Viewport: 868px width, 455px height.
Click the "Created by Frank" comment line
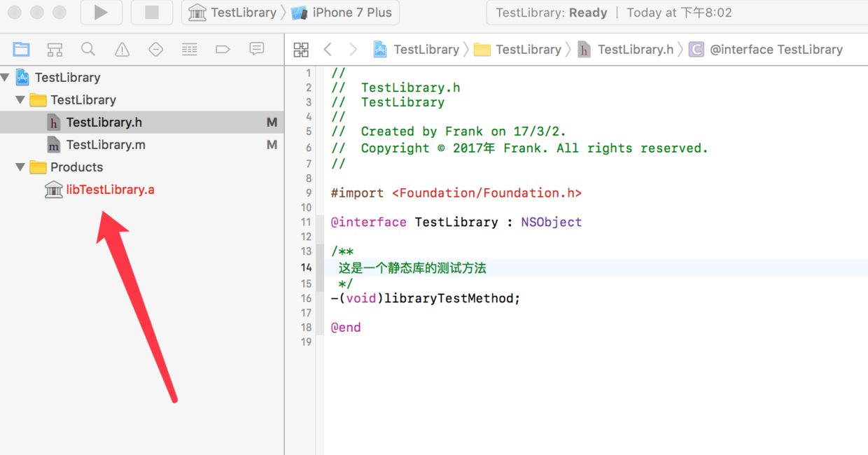[x=449, y=131]
